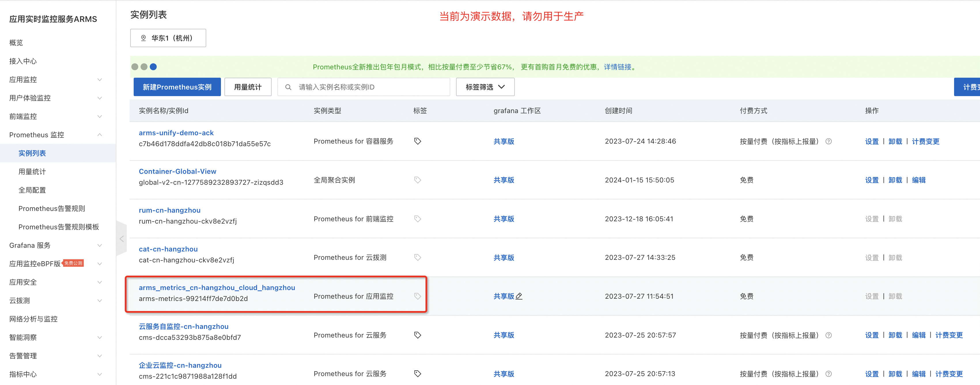Click 用量统计 toolbar button
The height and width of the screenshot is (385, 980).
[248, 87]
